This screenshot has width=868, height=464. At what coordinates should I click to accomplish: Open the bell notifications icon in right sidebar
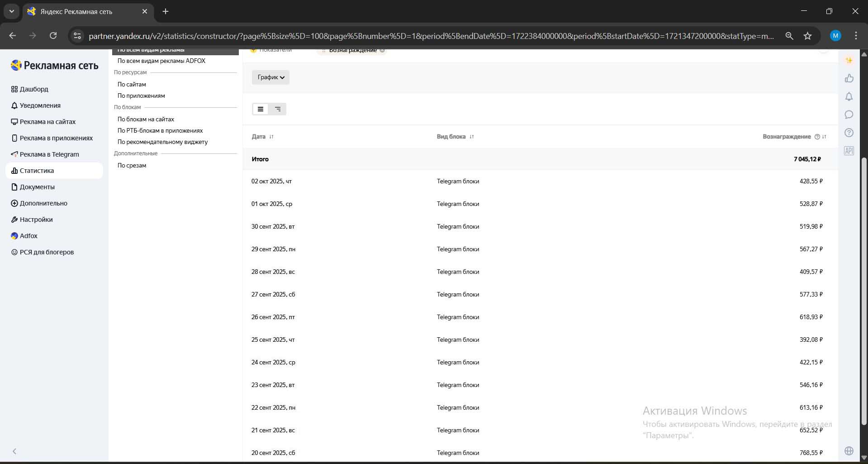click(x=849, y=96)
